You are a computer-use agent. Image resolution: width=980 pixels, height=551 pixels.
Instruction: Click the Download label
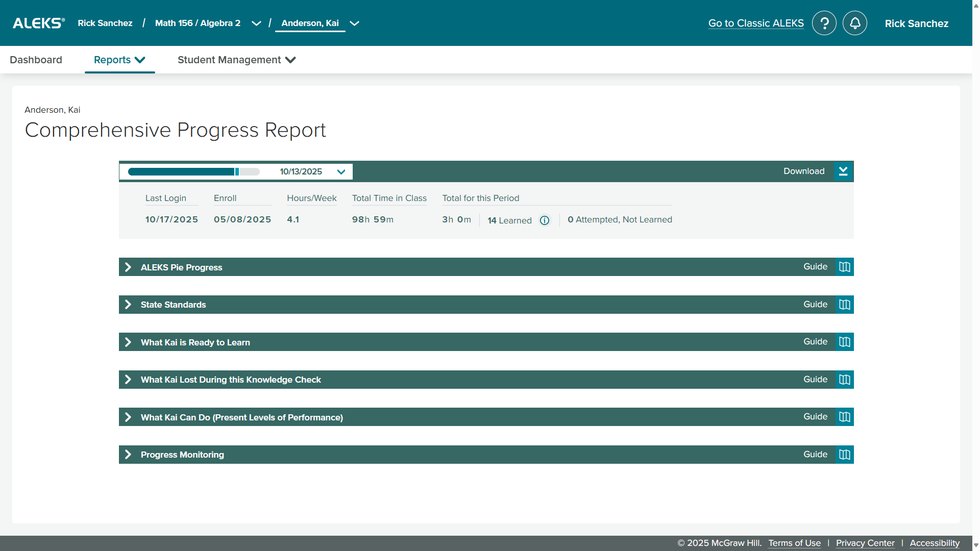click(x=804, y=171)
